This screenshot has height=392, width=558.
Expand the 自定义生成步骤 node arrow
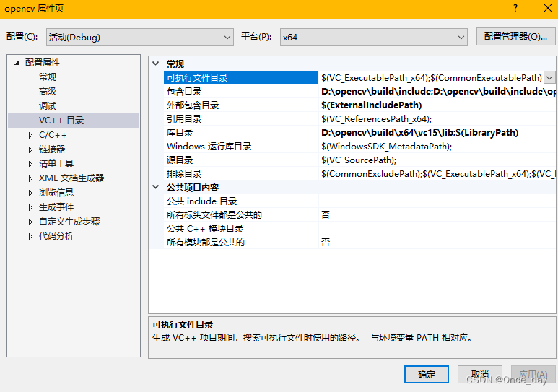click(30, 222)
